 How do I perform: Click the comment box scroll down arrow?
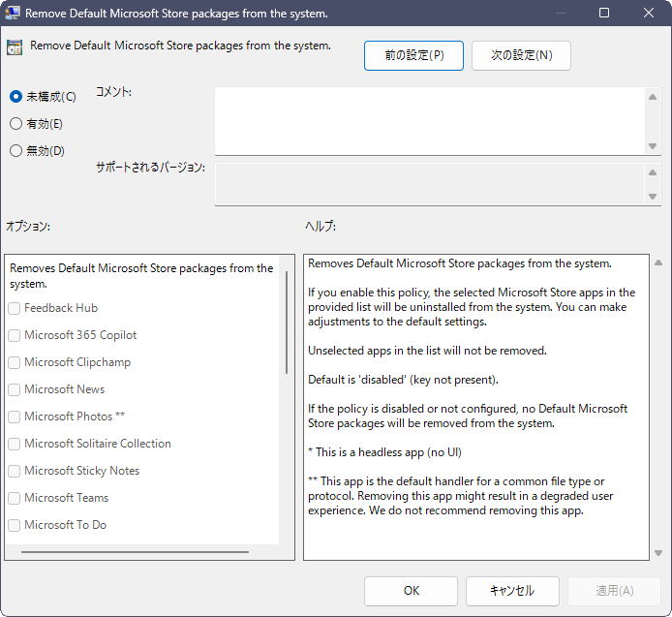click(653, 146)
